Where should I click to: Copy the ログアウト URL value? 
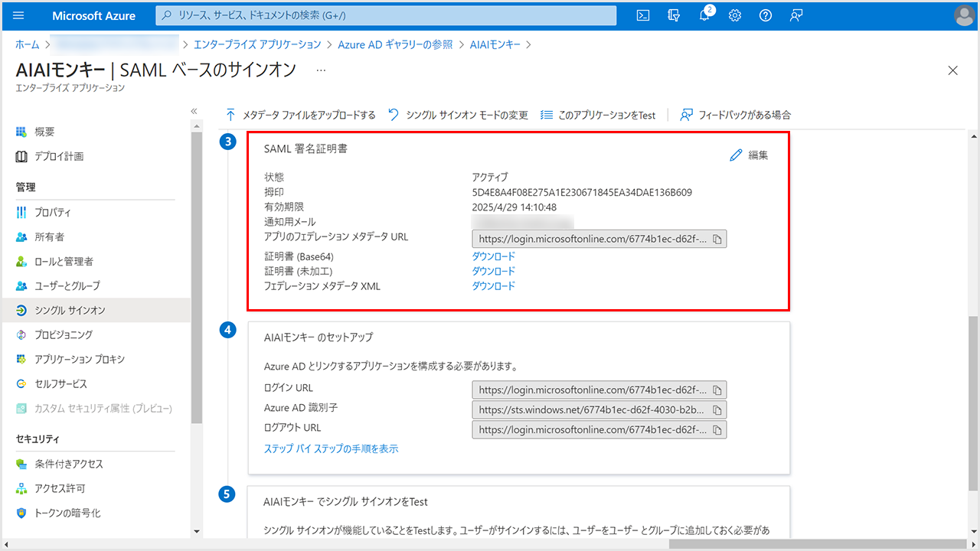717,430
